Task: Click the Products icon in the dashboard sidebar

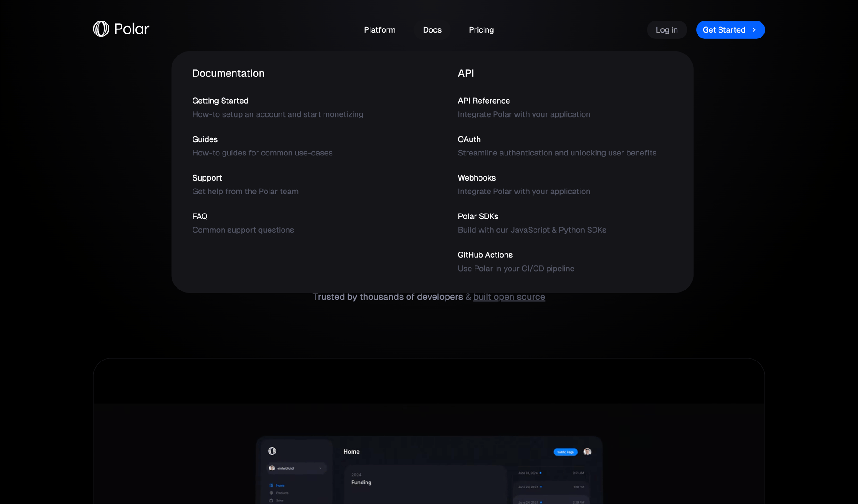Action: coord(271,493)
